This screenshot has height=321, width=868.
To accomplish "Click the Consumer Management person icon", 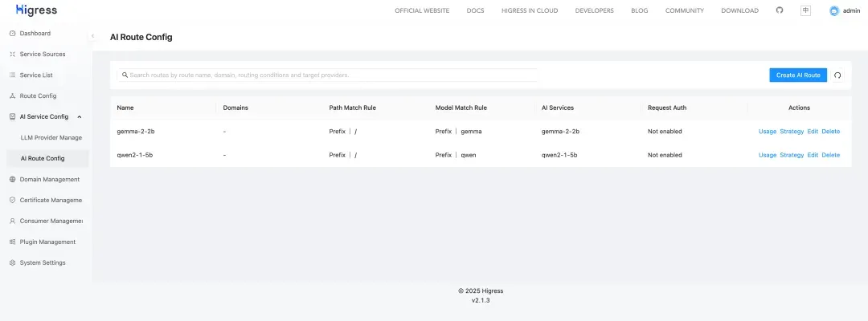I will tap(12, 221).
